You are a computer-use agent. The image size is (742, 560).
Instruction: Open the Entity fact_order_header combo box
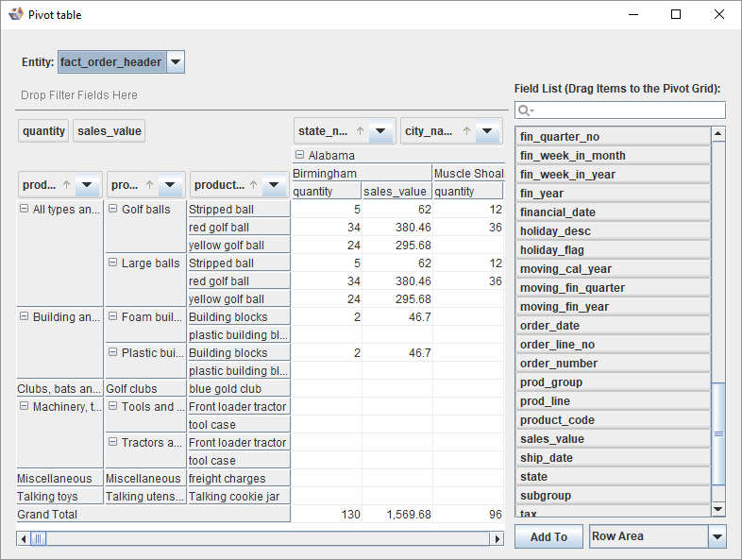coord(176,62)
